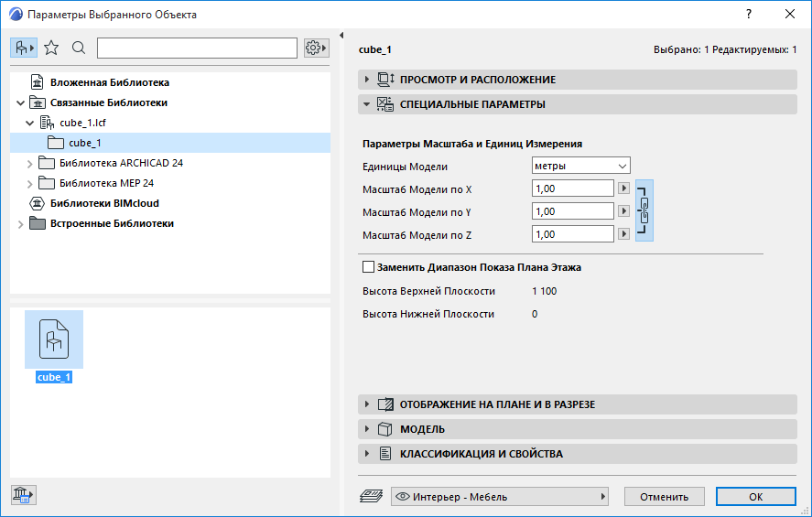
Task: Click the search magnifier icon
Action: point(79,48)
